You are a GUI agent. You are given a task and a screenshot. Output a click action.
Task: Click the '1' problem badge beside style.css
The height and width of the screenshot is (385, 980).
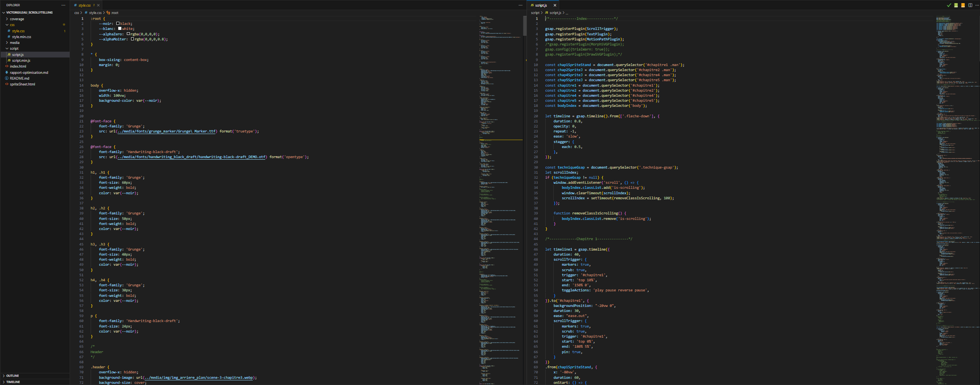click(x=65, y=31)
